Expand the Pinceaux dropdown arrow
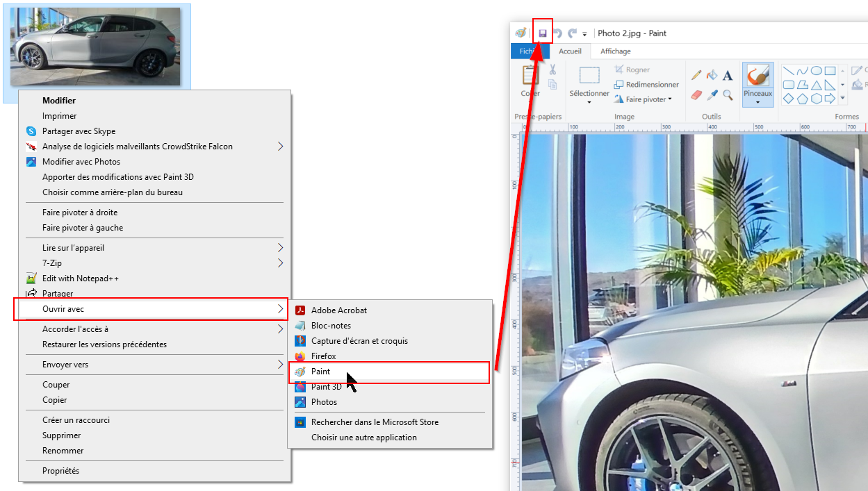Image resolution: width=868 pixels, height=491 pixels. [x=758, y=102]
